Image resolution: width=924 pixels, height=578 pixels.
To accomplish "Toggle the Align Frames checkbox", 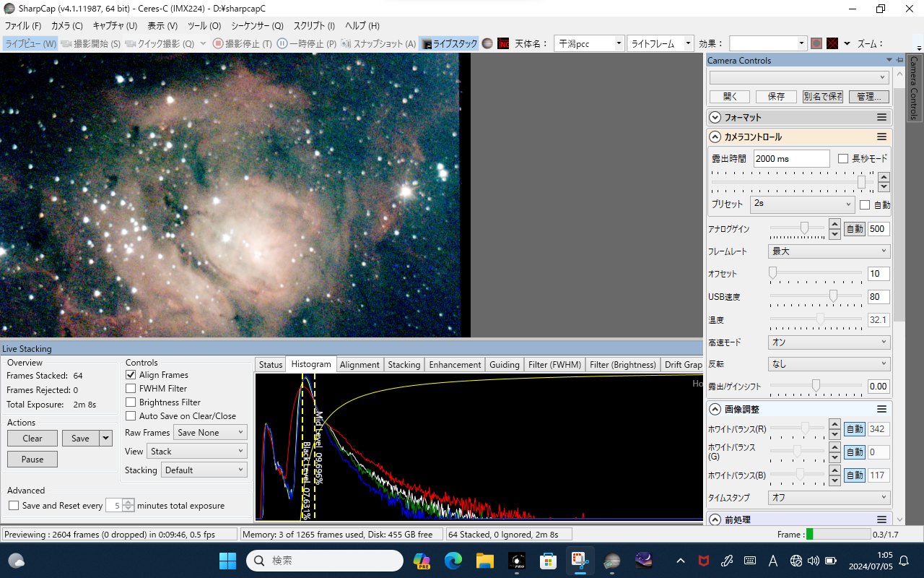I will (x=131, y=375).
